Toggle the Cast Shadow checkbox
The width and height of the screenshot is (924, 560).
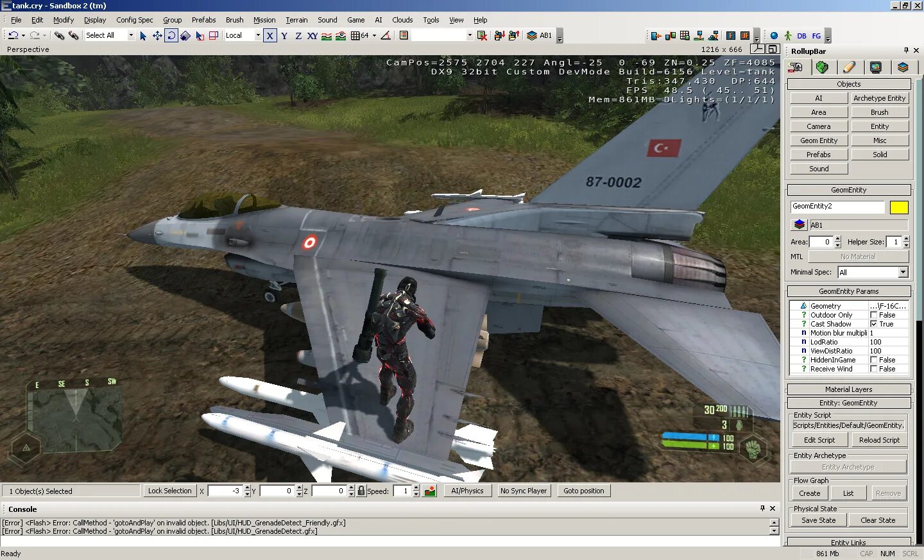click(873, 324)
